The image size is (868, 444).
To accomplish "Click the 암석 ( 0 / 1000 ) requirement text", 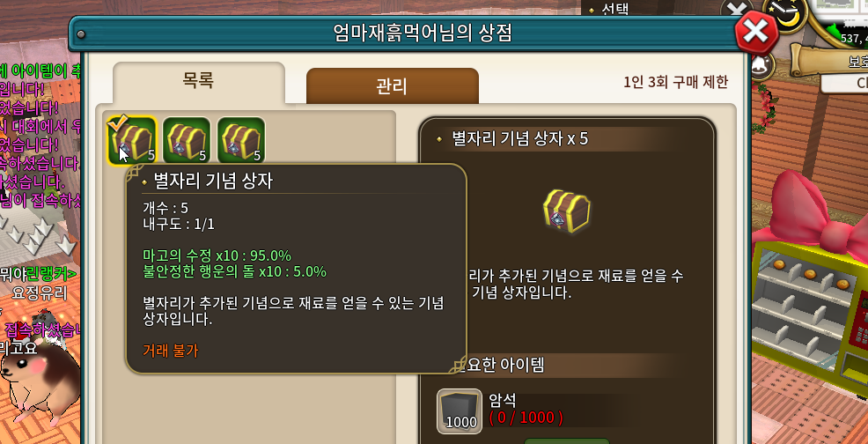I will coord(526,409).
